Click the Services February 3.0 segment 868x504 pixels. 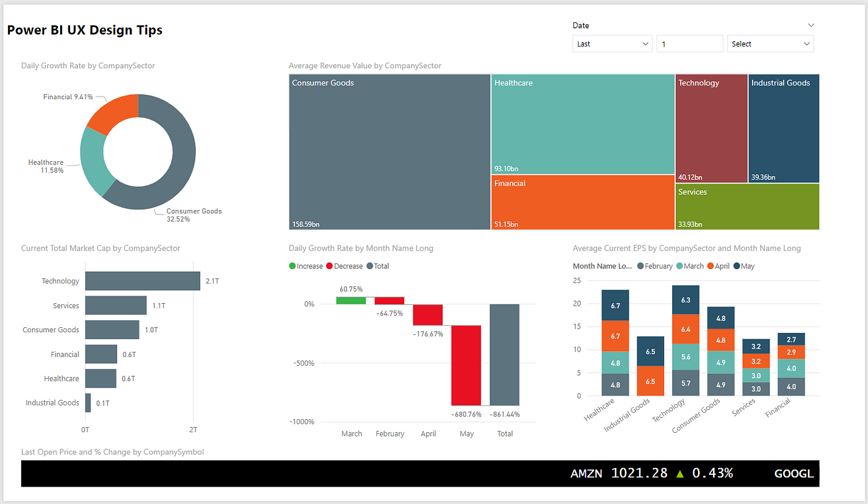coord(756,389)
